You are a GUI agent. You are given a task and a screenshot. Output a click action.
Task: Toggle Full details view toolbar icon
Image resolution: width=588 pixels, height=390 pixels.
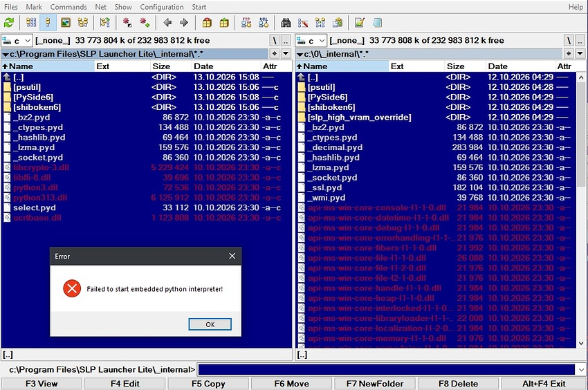pos(48,23)
